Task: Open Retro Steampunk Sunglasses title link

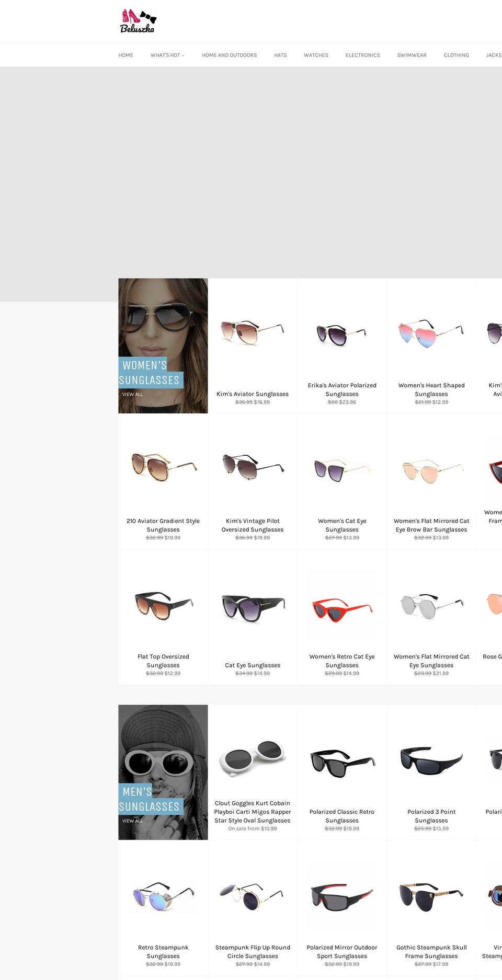Action: [x=163, y=952]
